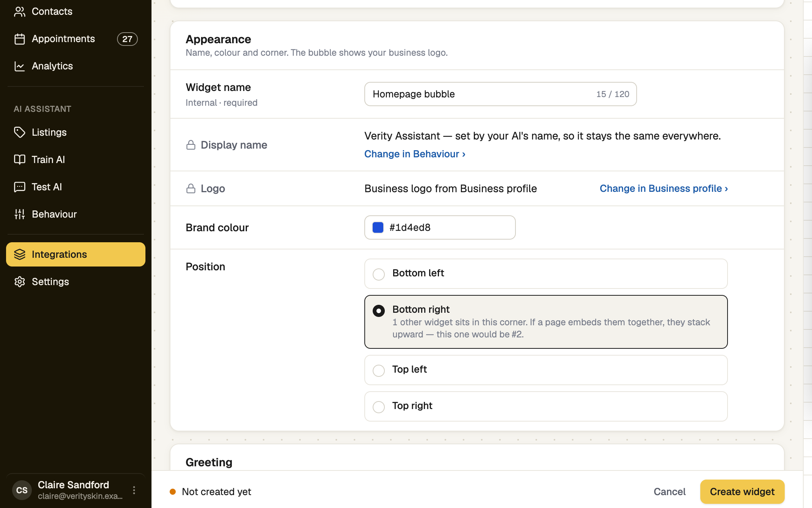Click the Behaviour sliders icon
Screen dimensions: 812x508
20,214
